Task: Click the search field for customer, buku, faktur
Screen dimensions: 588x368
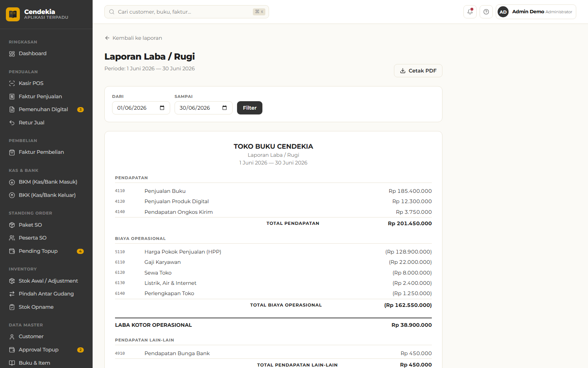Action: coord(187,12)
